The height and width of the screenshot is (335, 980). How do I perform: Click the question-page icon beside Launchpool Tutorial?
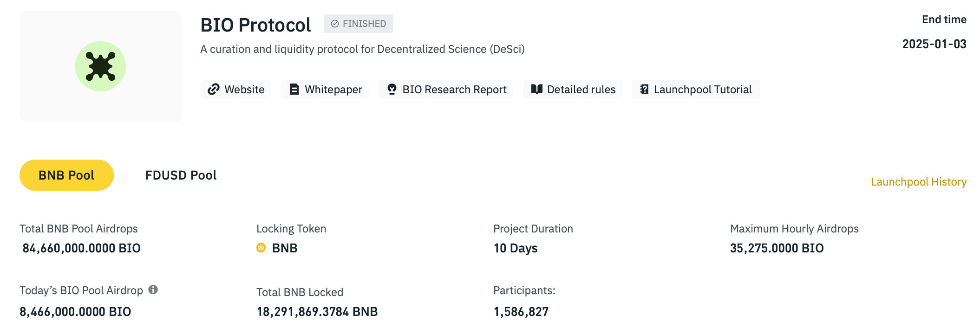tap(644, 90)
